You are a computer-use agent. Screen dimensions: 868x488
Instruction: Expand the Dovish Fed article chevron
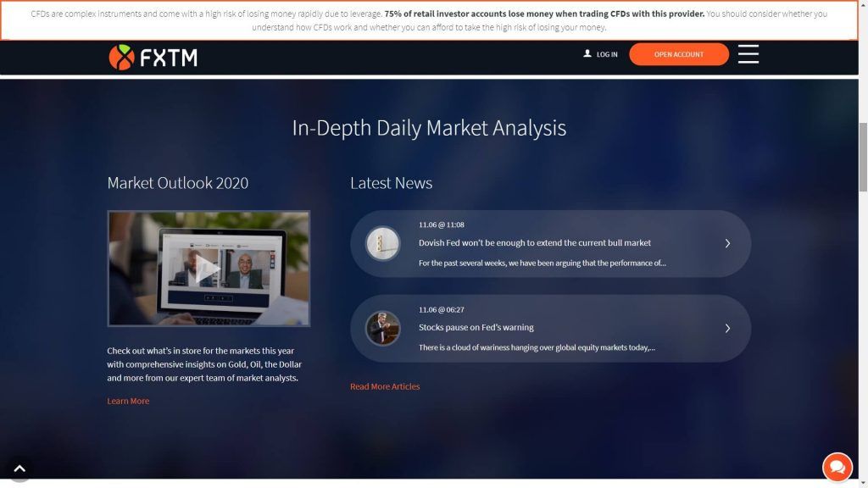coord(727,243)
